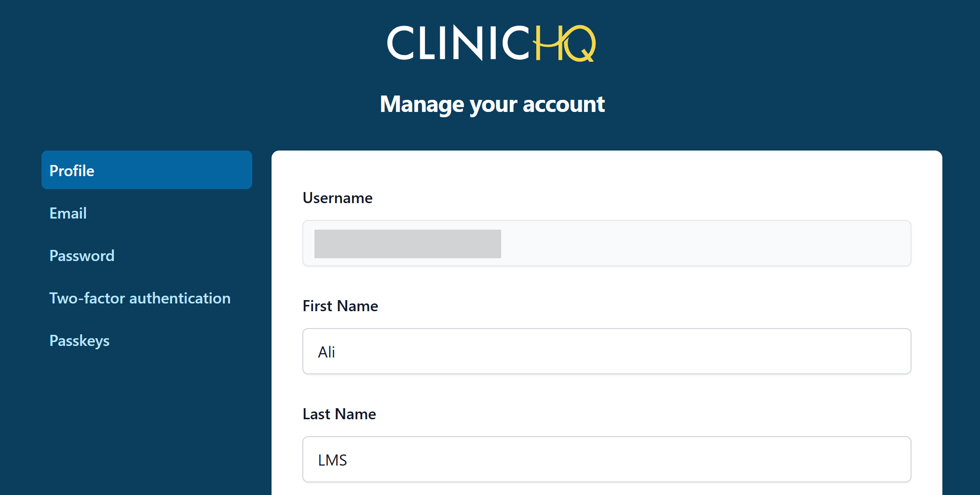Viewport: 980px width, 495px height.
Task: Click the gray redacted username block
Action: 408,244
